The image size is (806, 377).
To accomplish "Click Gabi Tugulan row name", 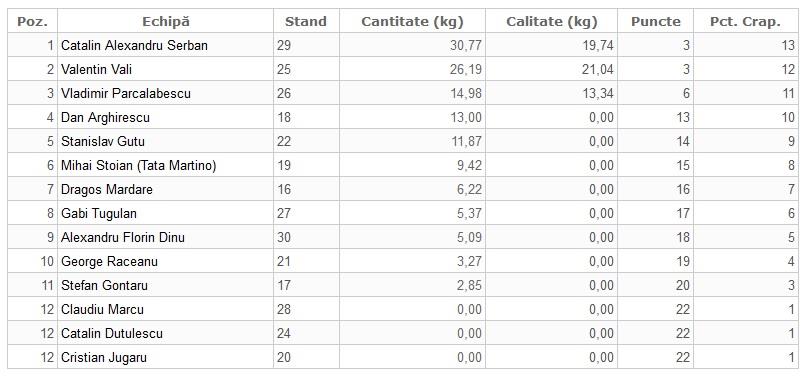I will [99, 213].
